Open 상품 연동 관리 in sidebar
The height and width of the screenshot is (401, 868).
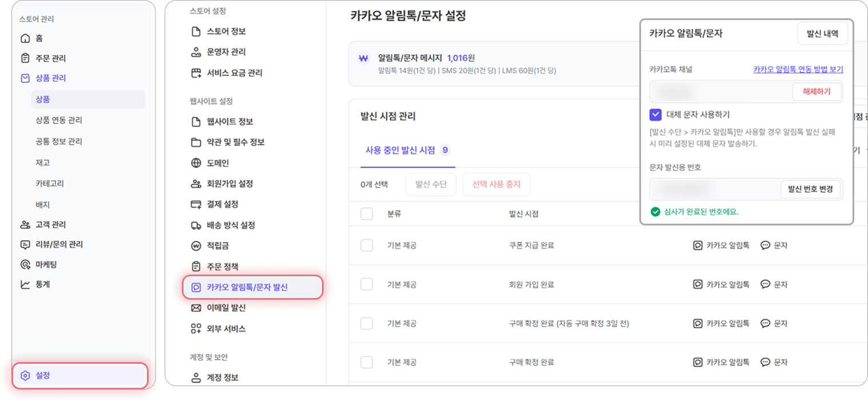(x=59, y=120)
